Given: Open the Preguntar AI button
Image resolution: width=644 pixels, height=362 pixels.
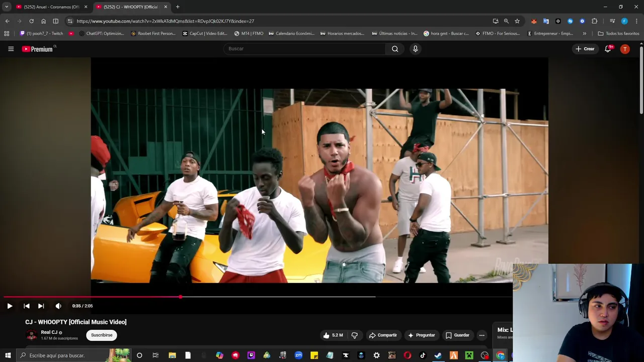Looking at the screenshot, I should point(422,335).
